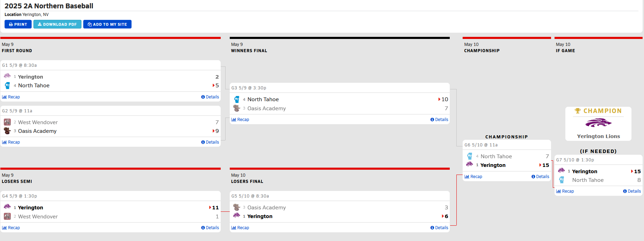Click North Tahoe logo in G1
644x241 pixels.
pyautogui.click(x=7, y=86)
